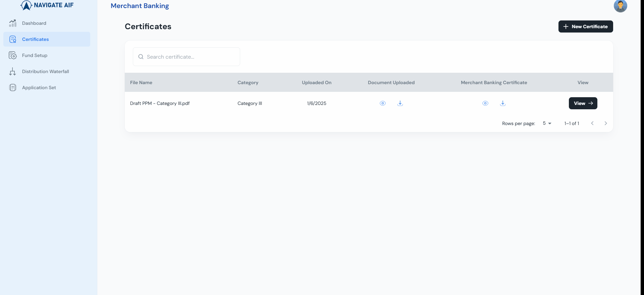Preview the uploaded document with eye icon
Image resolution: width=644 pixels, height=295 pixels.
383,103
